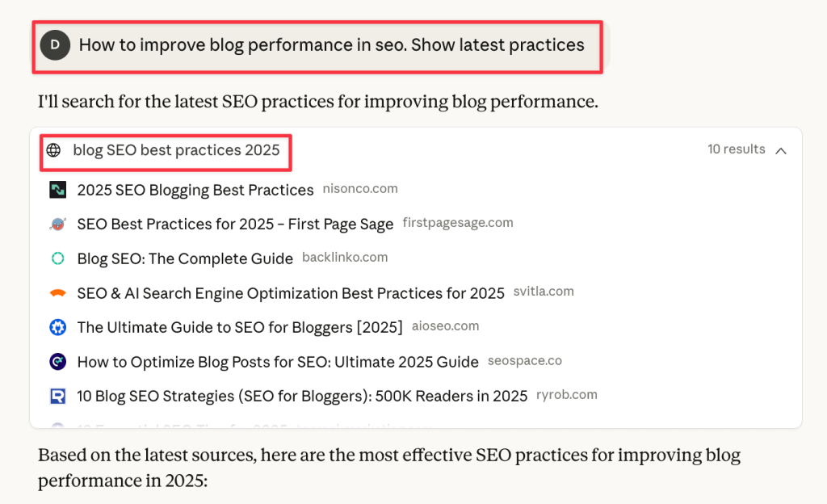The width and height of the screenshot is (827, 504).
Task: Open "2025 SEO Blogging Best Practices" result
Action: [195, 191]
